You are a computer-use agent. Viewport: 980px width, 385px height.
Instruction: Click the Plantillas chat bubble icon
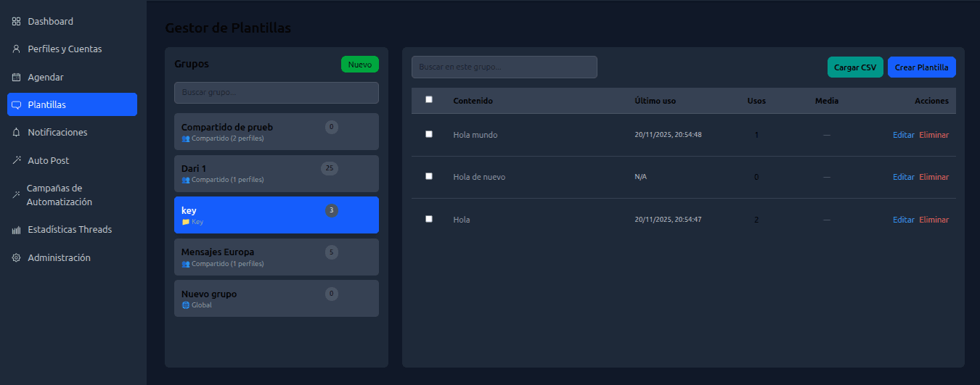click(x=16, y=105)
